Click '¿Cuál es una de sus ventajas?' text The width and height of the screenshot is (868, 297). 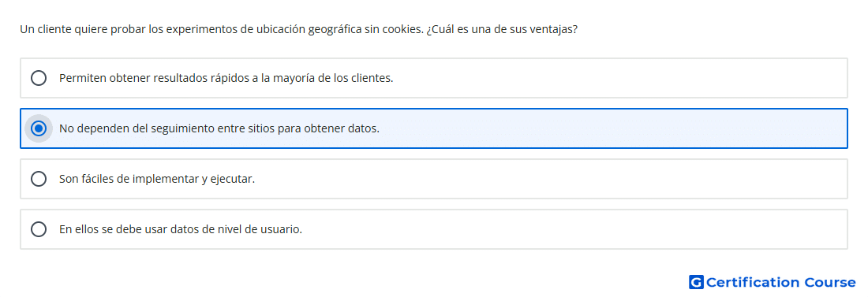[x=502, y=29]
